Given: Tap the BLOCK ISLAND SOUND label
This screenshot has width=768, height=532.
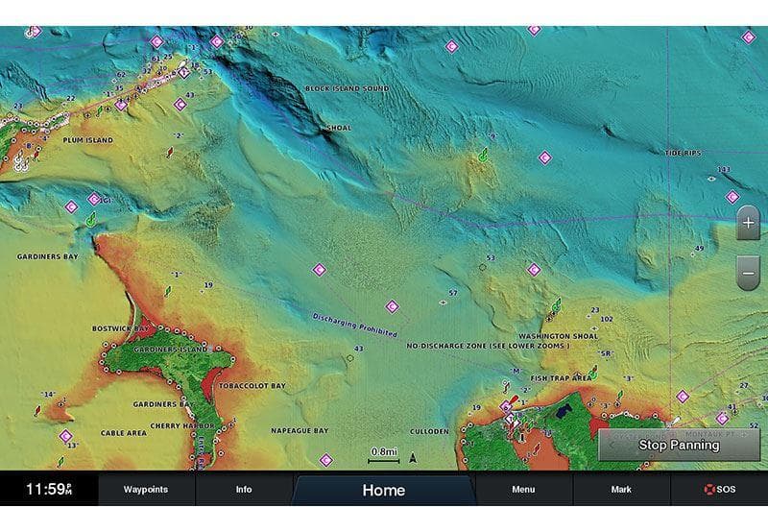Looking at the screenshot, I should 347,88.
